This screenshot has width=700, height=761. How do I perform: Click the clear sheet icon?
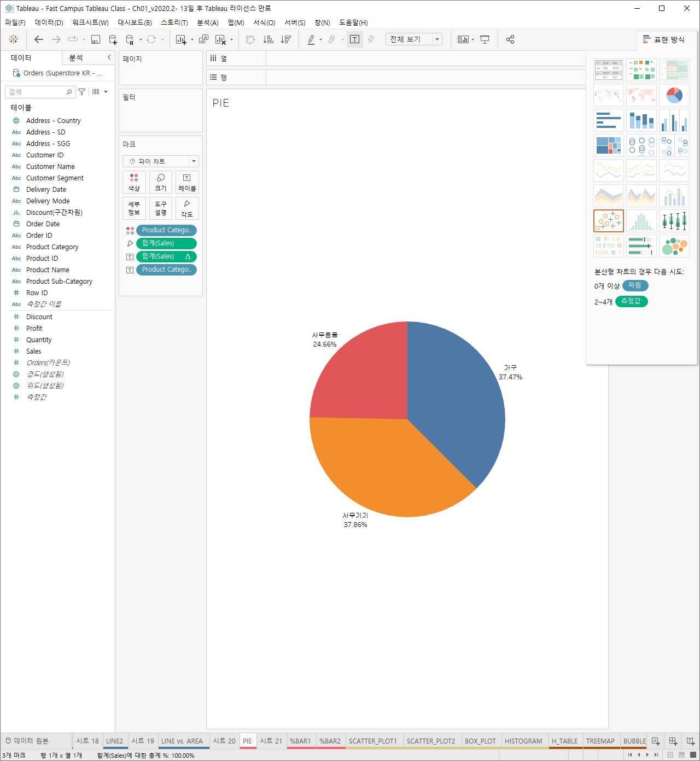(221, 39)
